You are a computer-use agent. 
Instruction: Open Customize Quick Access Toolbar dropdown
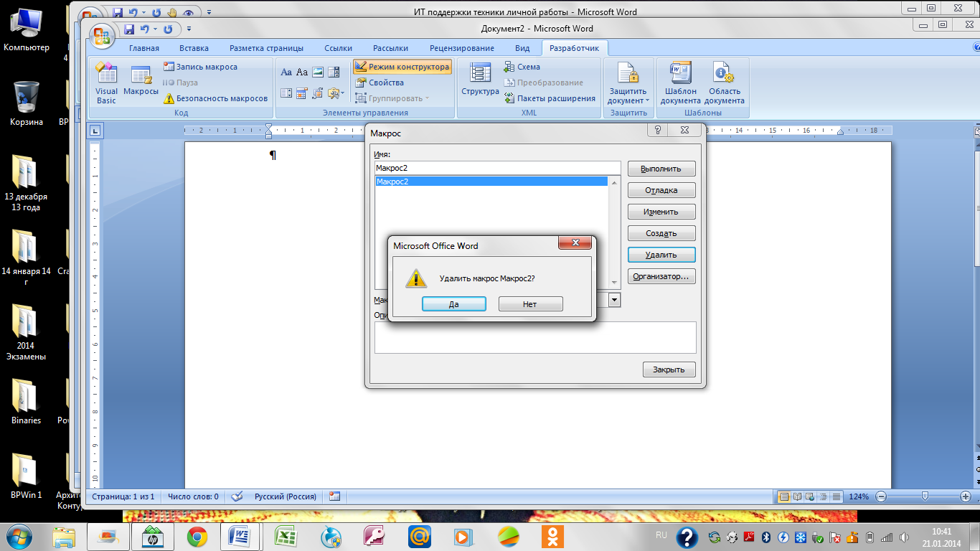coord(189,29)
